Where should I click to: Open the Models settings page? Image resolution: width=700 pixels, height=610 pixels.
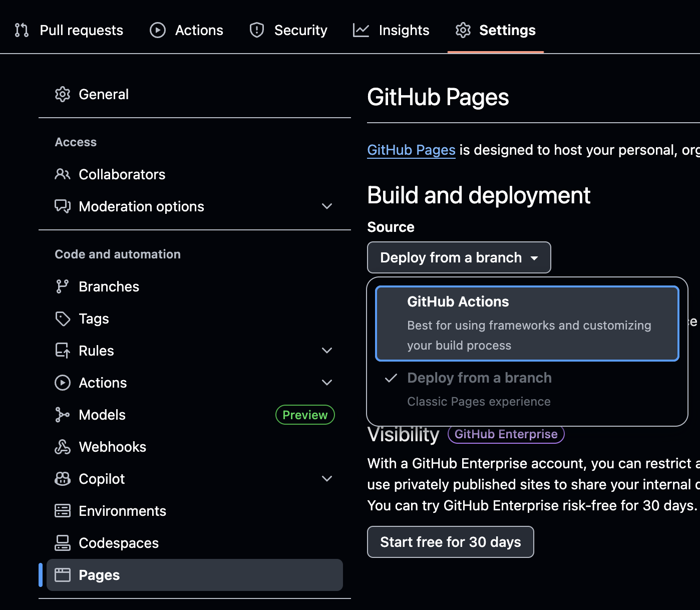click(x=195, y=415)
